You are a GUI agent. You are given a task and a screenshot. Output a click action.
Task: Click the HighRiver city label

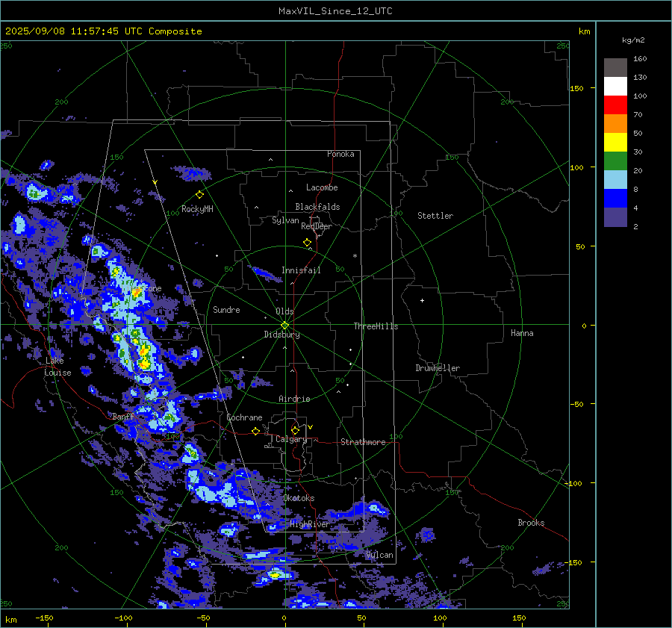(309, 524)
